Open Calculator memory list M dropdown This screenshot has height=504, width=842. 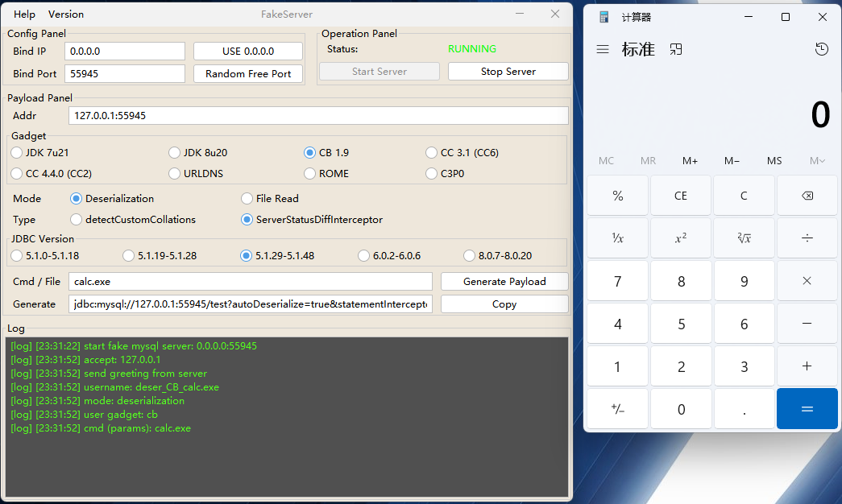pyautogui.click(x=817, y=160)
